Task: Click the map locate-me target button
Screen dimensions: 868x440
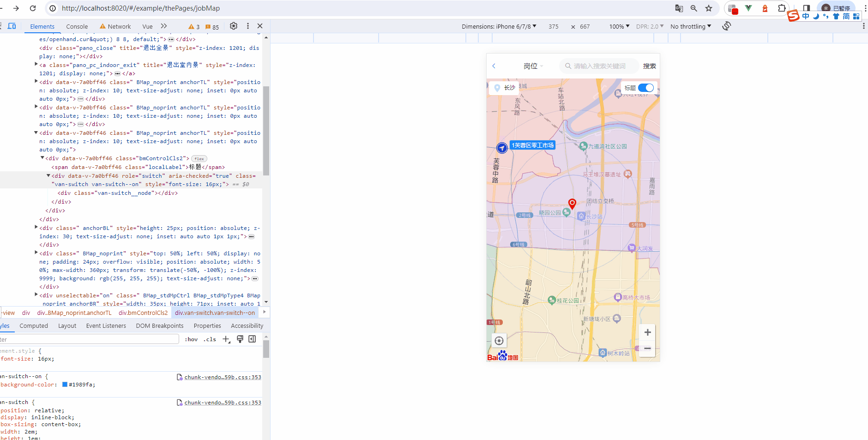Action: [499, 341]
